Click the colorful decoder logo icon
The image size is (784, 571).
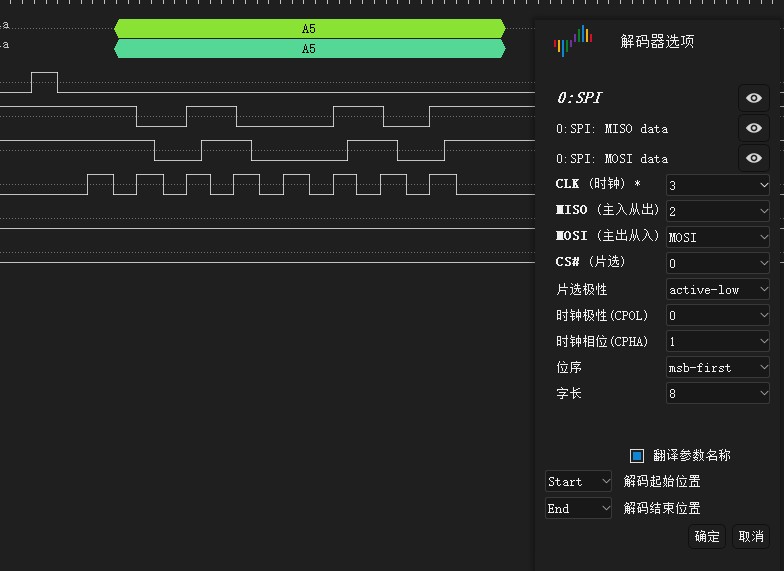tap(573, 42)
